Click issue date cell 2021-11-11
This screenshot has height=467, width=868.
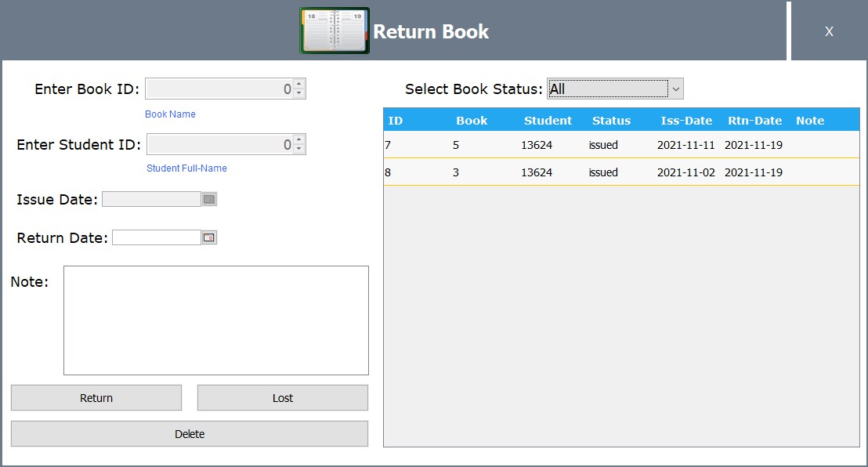click(686, 145)
